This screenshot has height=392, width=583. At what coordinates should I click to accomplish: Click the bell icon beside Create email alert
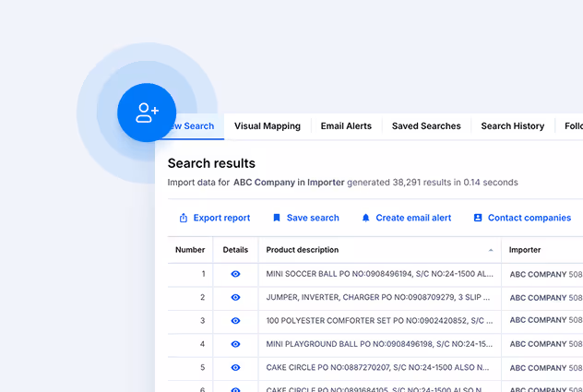coord(366,218)
